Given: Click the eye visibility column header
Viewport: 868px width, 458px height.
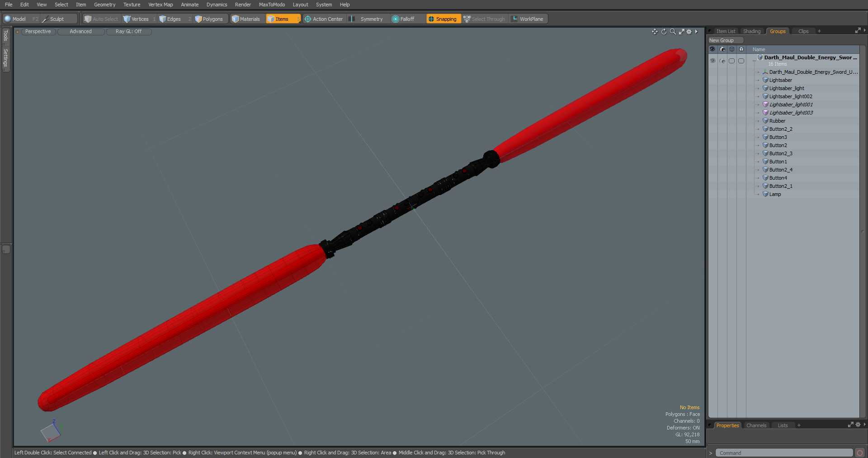Looking at the screenshot, I should (x=712, y=49).
